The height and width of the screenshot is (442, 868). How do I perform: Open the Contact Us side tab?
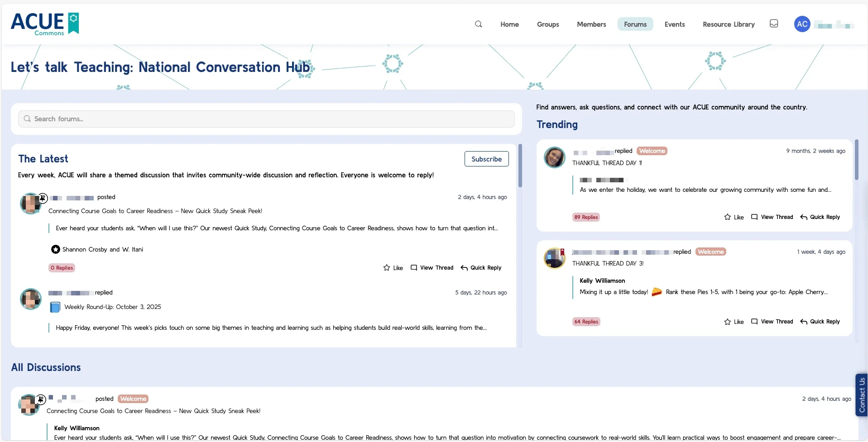pos(861,394)
